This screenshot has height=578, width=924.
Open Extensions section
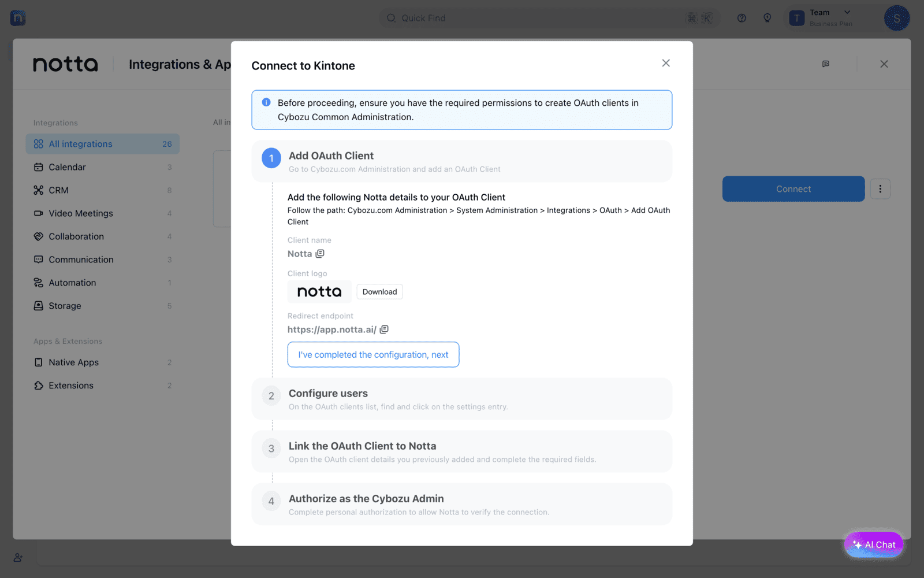(102, 386)
